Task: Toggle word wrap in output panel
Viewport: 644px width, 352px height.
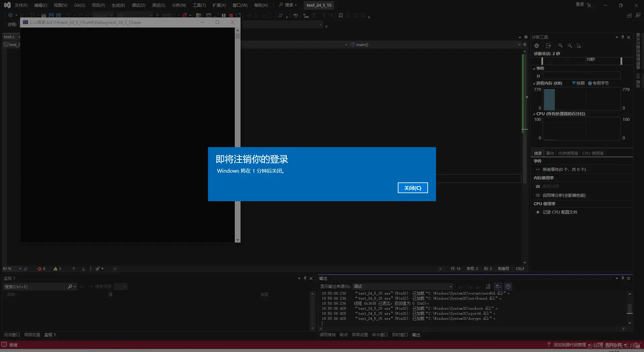Action: click(498, 287)
